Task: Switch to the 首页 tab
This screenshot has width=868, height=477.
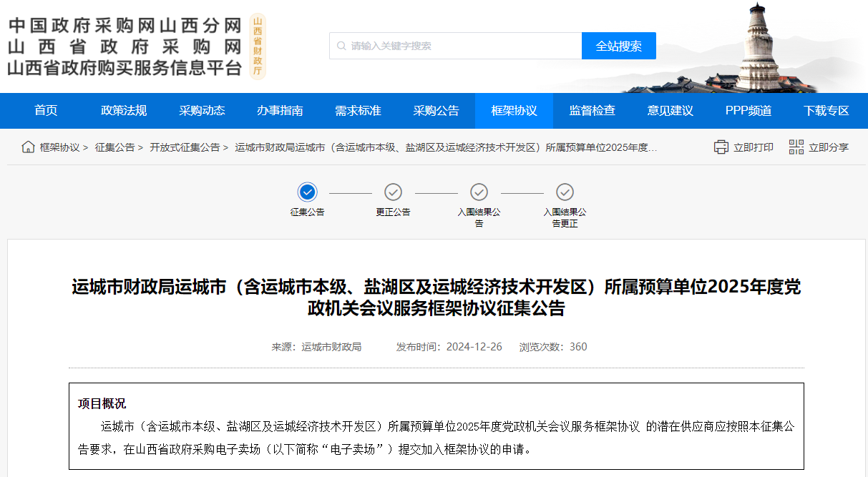Action: (46, 111)
